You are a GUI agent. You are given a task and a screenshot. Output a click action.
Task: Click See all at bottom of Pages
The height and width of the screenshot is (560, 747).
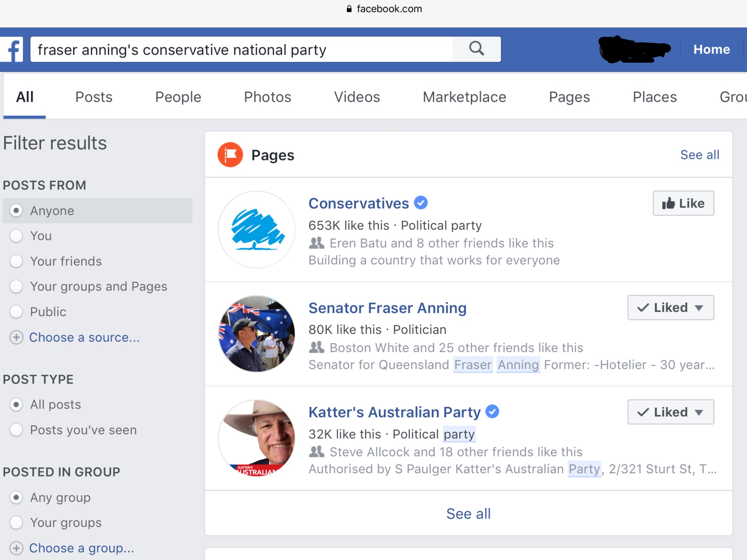coord(468,514)
